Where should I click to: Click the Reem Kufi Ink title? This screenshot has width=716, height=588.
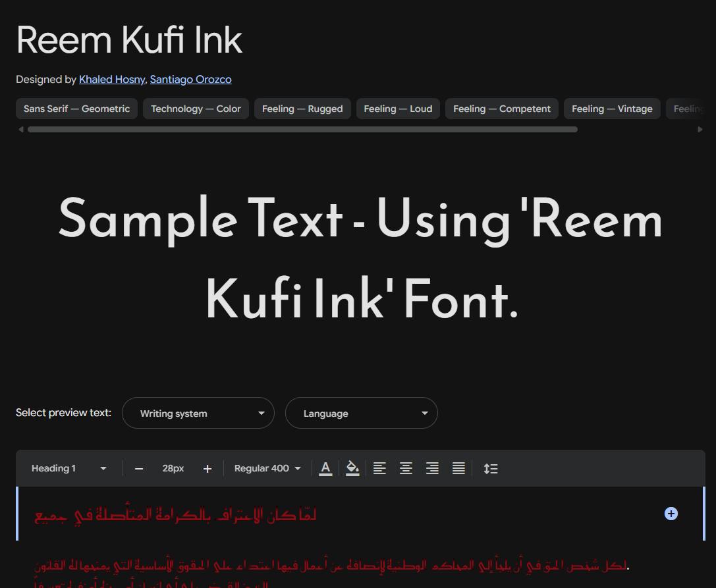click(129, 40)
